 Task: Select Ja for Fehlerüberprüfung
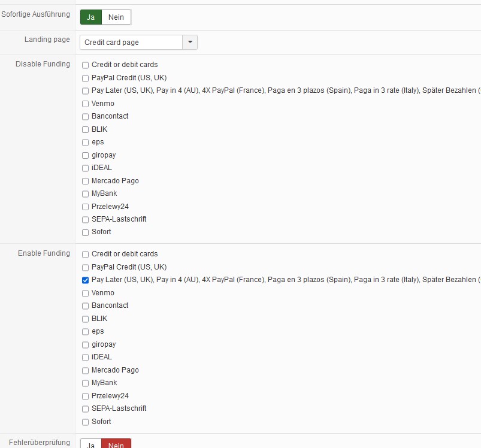91,444
